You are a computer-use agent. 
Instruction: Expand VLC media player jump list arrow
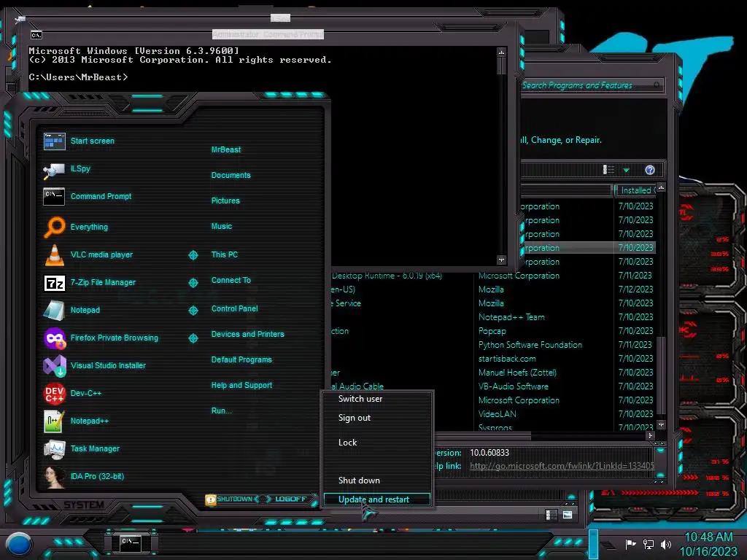click(x=193, y=255)
